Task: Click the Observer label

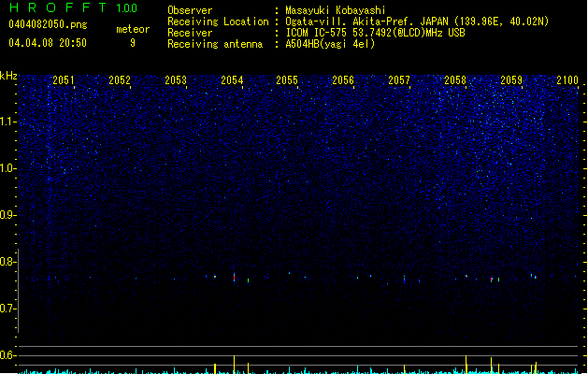Action: 190,10
